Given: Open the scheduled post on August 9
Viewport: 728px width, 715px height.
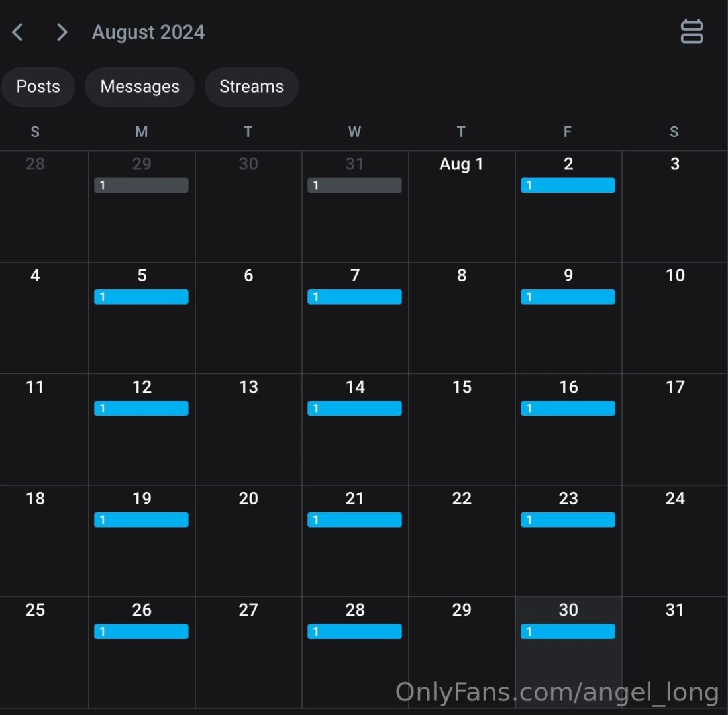Looking at the screenshot, I should tap(568, 297).
